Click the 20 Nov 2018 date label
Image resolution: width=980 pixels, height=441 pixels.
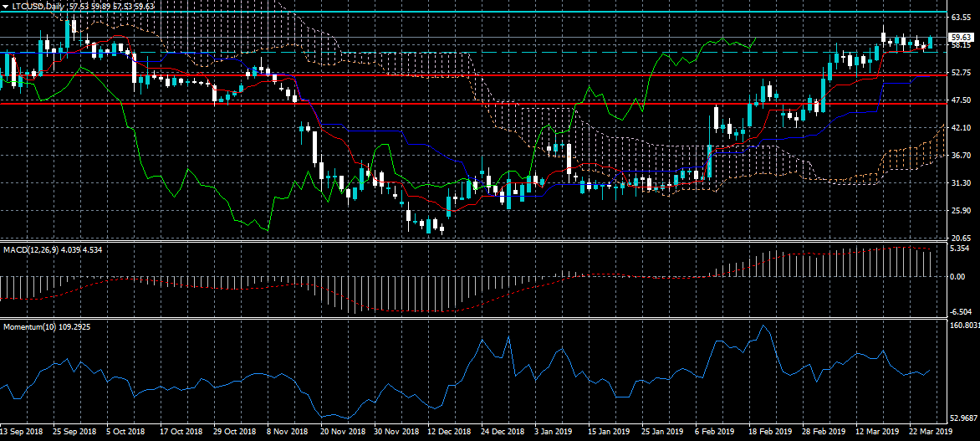(343, 432)
